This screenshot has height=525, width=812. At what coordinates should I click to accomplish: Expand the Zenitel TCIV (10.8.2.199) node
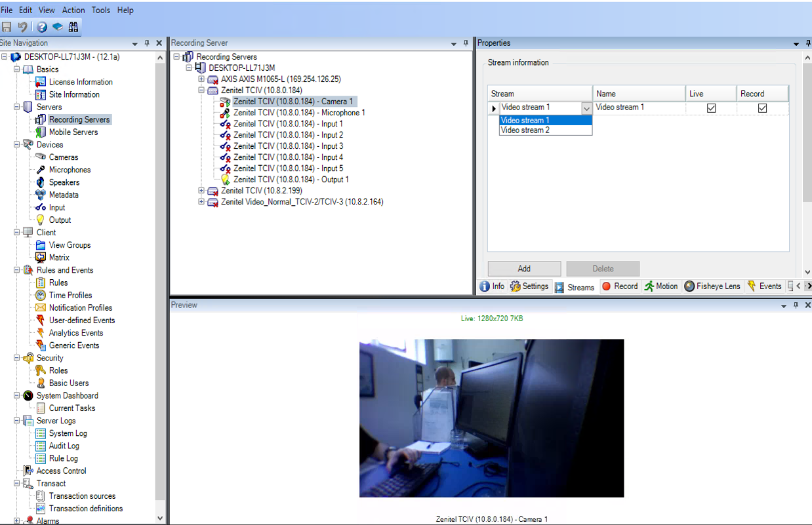point(201,191)
